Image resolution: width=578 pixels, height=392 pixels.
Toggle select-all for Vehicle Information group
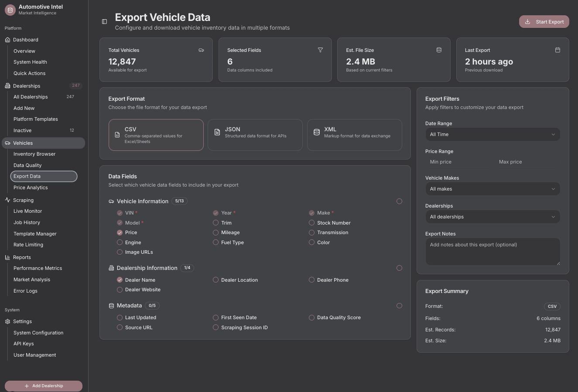(399, 201)
